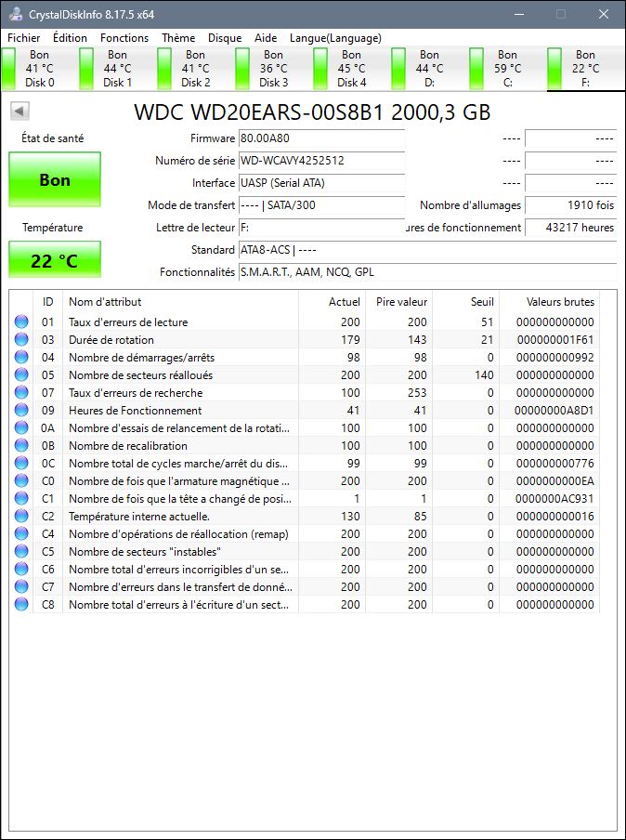
Task: Click the 22 °C temperature button
Action: 55,260
